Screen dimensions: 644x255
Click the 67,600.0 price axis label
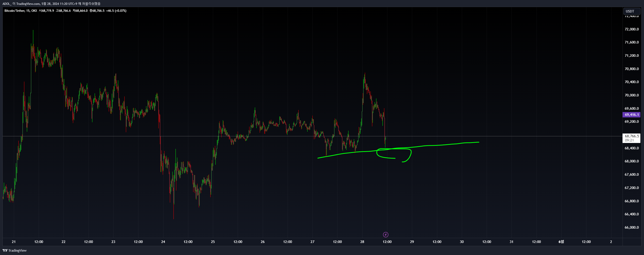tap(632, 174)
